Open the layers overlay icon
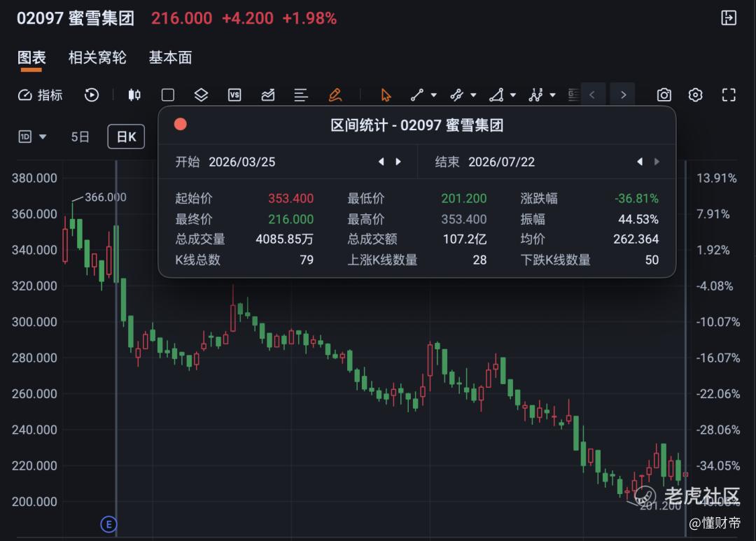This screenshot has width=756, height=541. 201,95
